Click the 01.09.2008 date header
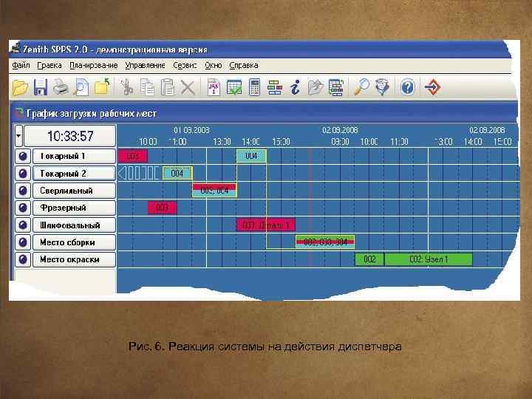The width and height of the screenshot is (532, 399). click(191, 130)
